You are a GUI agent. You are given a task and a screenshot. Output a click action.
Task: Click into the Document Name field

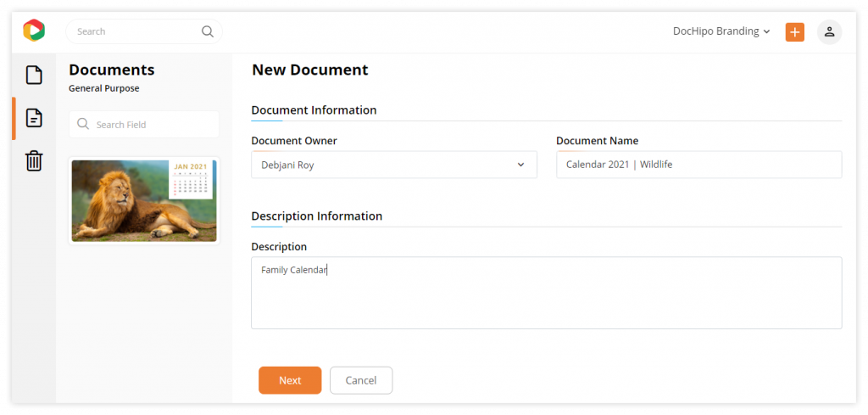click(699, 165)
